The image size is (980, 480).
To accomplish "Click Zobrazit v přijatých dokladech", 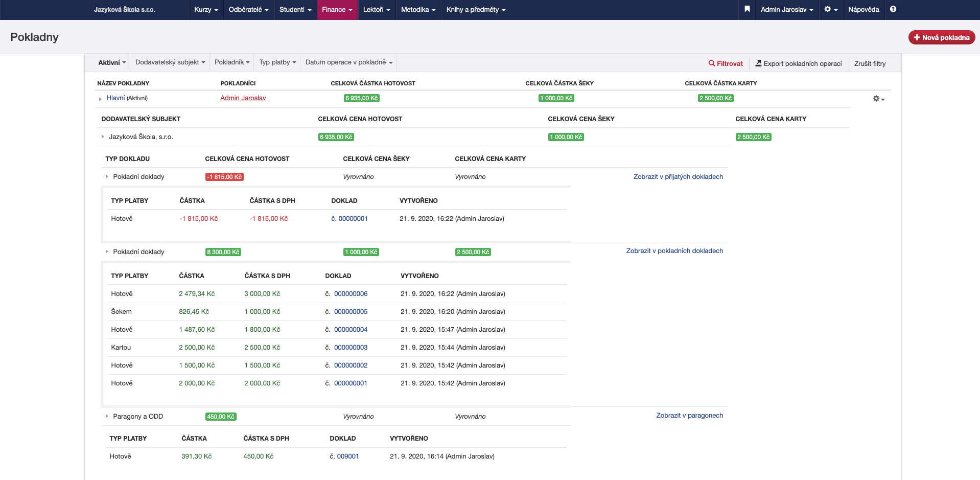I will 678,177.
